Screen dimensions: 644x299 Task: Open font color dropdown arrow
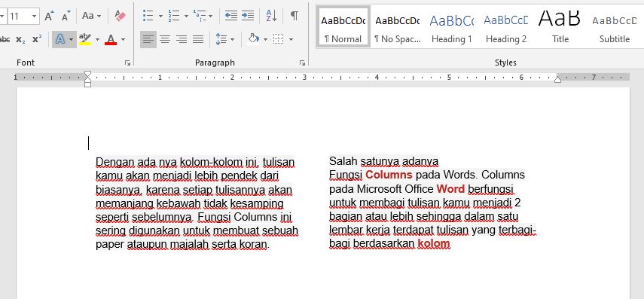click(123, 39)
